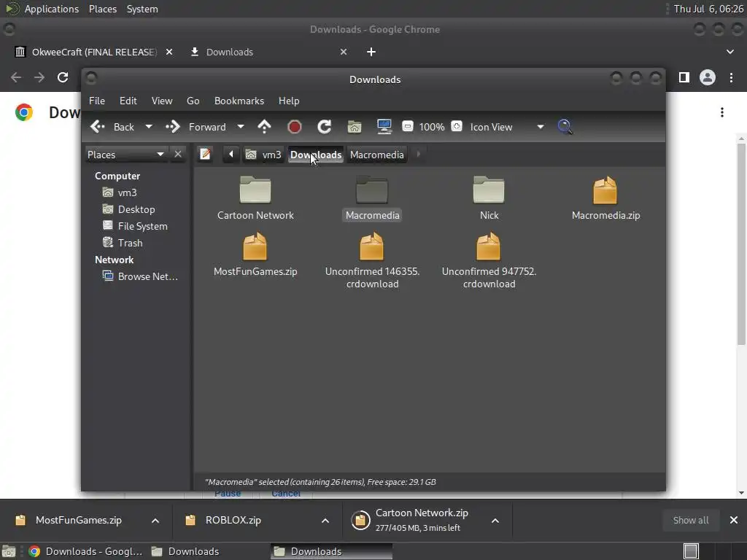Viewport: 747px width, 560px height.
Task: Show earlier path buttons with the left arrow
Action: coord(231,155)
